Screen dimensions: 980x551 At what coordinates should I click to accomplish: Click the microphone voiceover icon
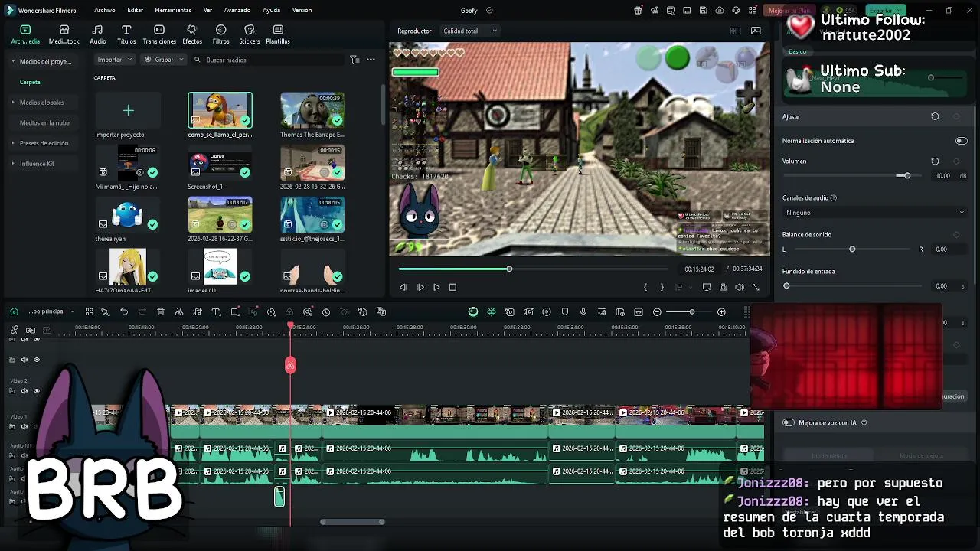tap(583, 311)
